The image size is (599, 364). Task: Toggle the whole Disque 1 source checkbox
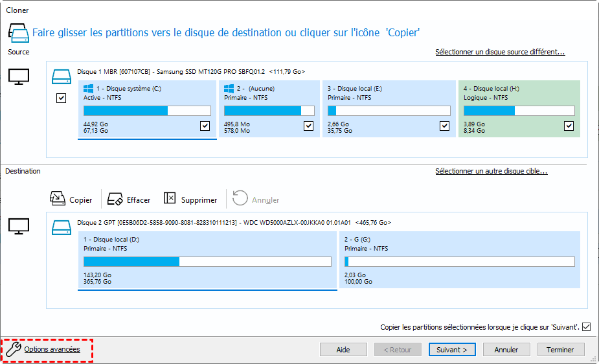click(x=61, y=98)
